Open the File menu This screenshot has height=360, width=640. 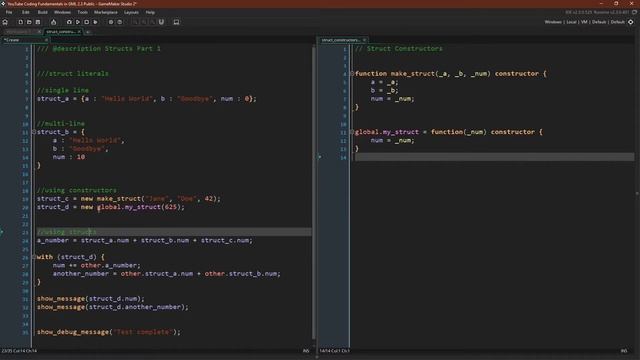(9, 12)
